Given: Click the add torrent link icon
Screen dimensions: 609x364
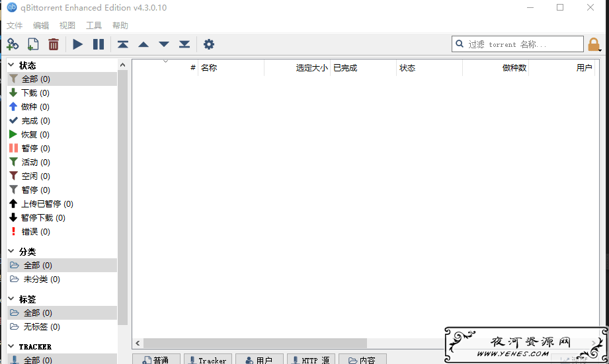Looking at the screenshot, I should [x=13, y=44].
